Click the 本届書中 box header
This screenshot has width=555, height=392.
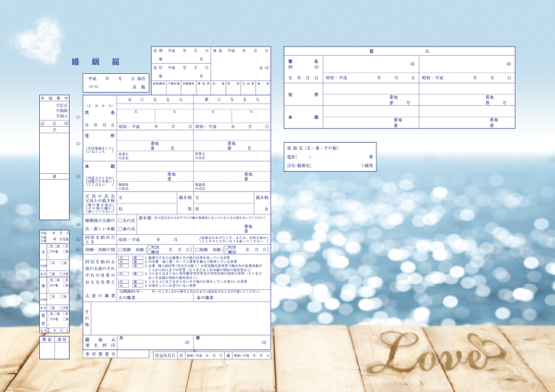point(54,98)
